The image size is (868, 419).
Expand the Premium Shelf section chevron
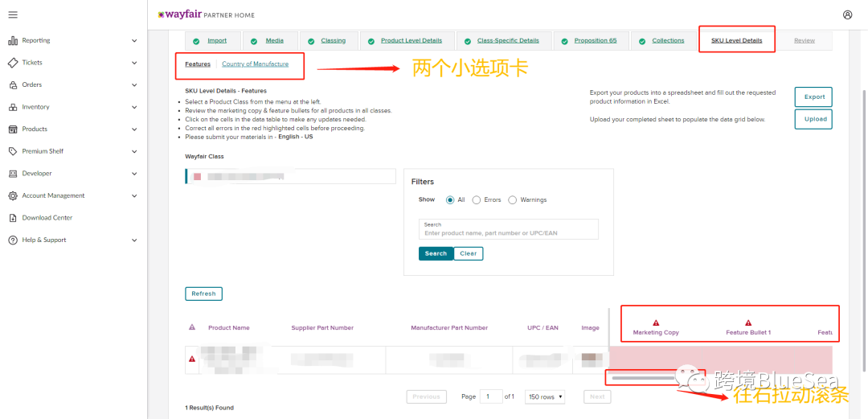(134, 151)
